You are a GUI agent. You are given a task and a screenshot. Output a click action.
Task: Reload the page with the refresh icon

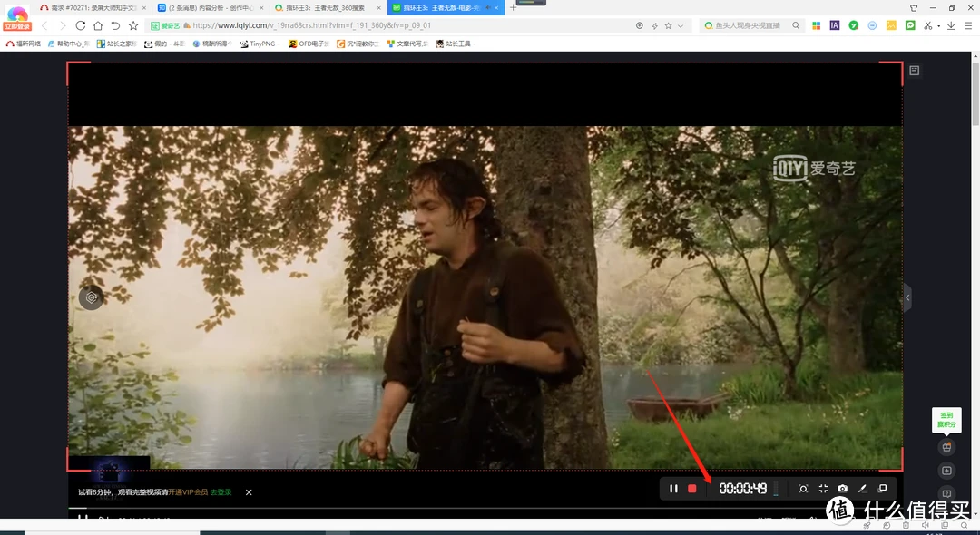(x=81, y=25)
